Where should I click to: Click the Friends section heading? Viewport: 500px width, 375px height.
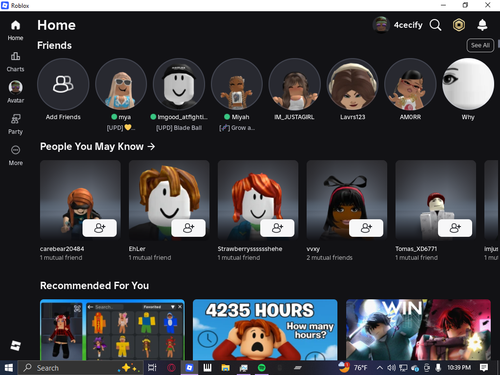54,45
